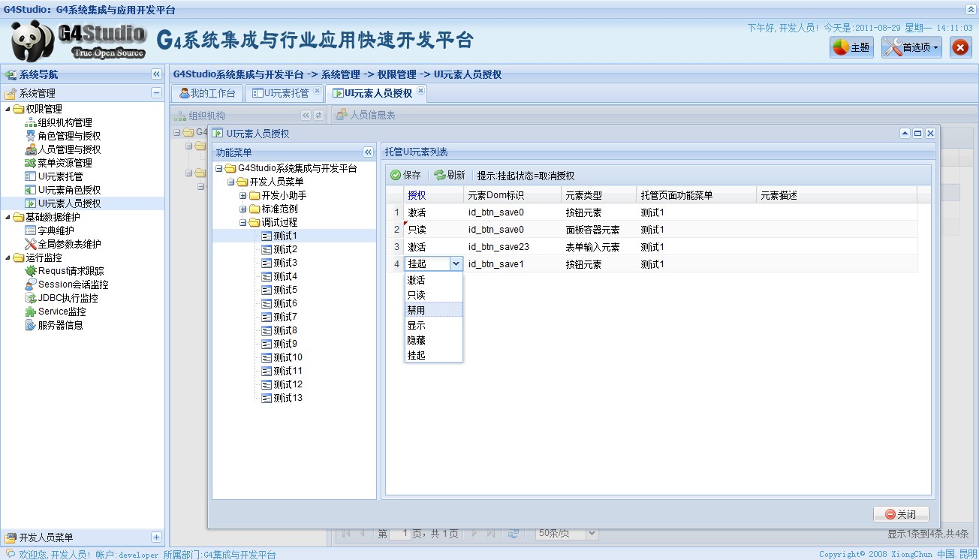Open JDBC执行监控 item
979x560 pixels.
tap(68, 299)
